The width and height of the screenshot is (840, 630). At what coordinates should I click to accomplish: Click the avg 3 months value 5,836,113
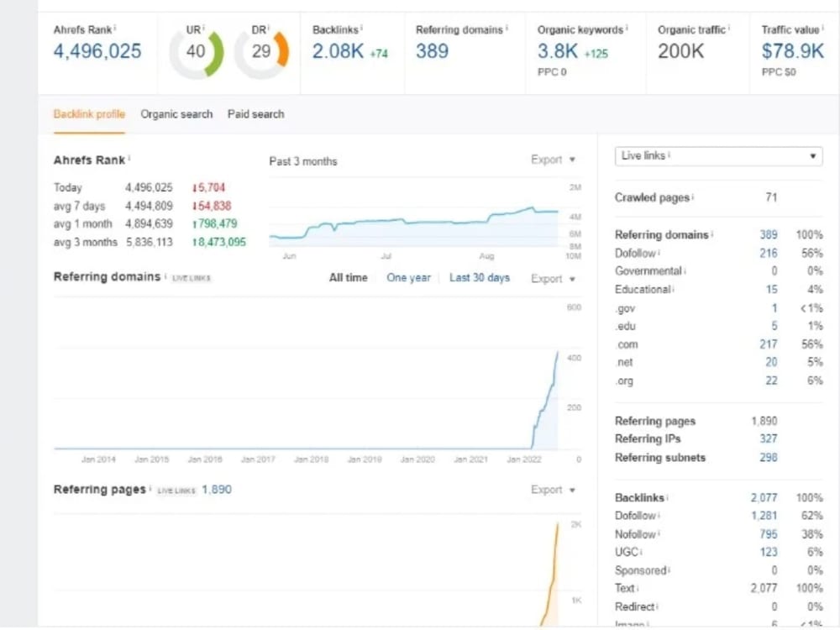pos(149,242)
